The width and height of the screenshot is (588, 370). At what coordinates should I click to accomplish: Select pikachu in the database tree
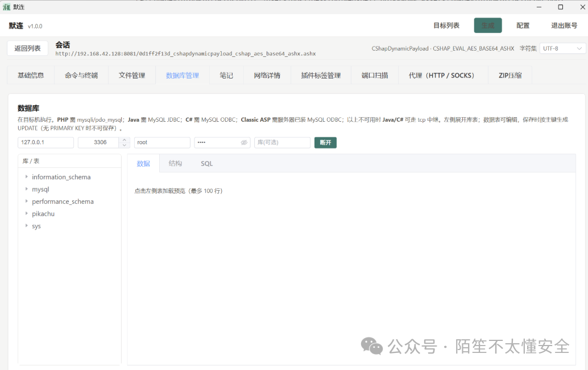[x=43, y=213]
